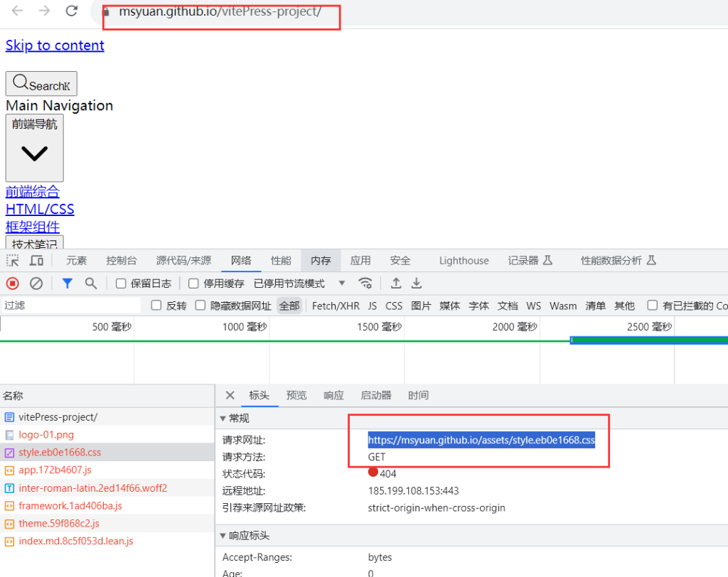728x577 pixels.
Task: Open the HTML/CSS navigation link
Action: [39, 209]
